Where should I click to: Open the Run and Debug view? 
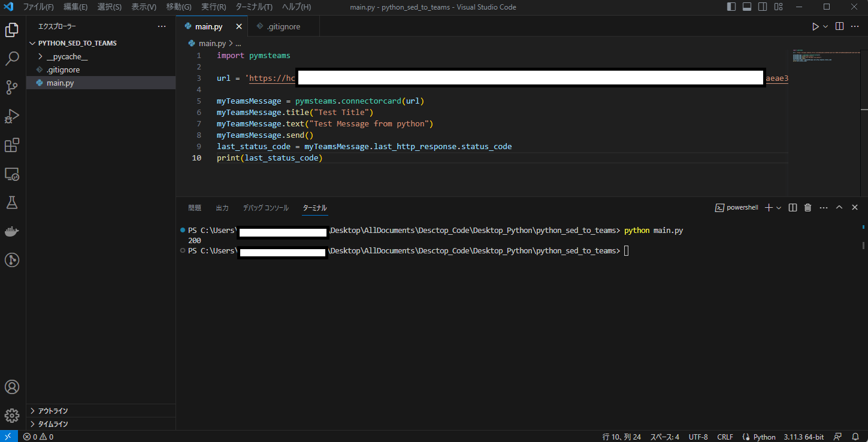12,116
